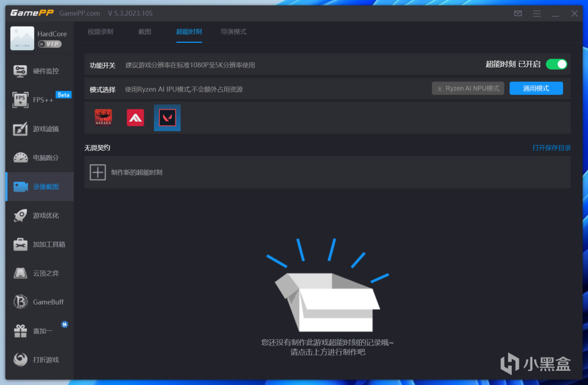The width and height of the screenshot is (588, 385).
Task: Choose the 通用模式 button
Action: [536, 88]
